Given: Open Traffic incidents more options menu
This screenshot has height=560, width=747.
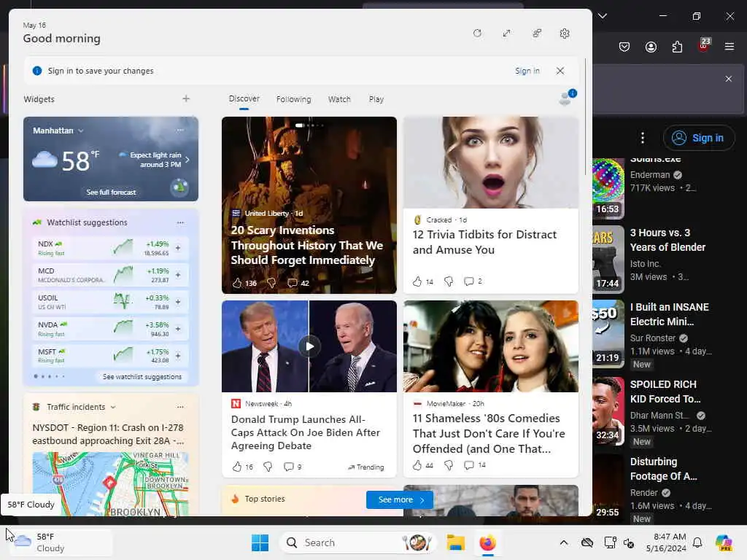Looking at the screenshot, I should (180, 407).
